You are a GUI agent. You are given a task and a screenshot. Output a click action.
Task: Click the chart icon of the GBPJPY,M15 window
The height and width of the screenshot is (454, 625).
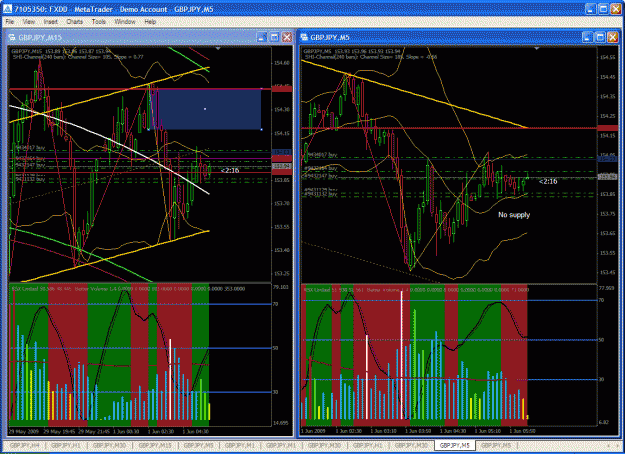[x=12, y=37]
